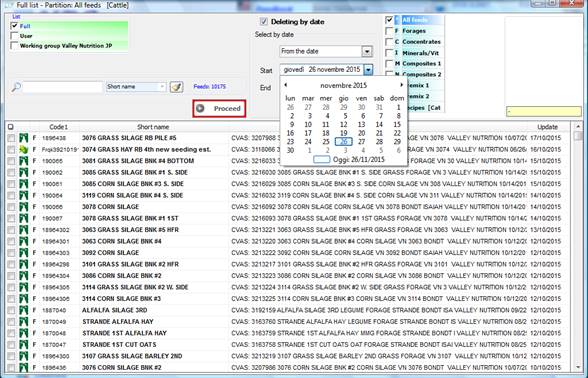Toggle Working group Valley Nutrition JP checkbox
The width and height of the screenshot is (588, 378).
pos(14,46)
